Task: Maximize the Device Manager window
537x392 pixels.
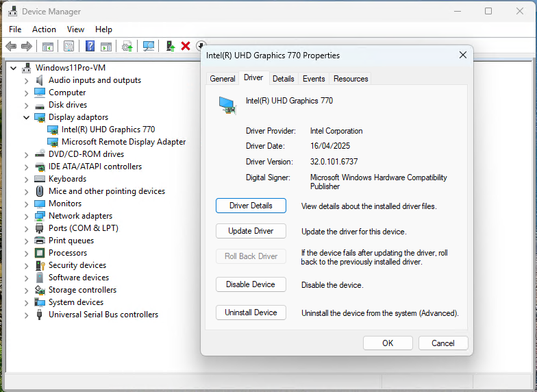Action: coord(488,11)
